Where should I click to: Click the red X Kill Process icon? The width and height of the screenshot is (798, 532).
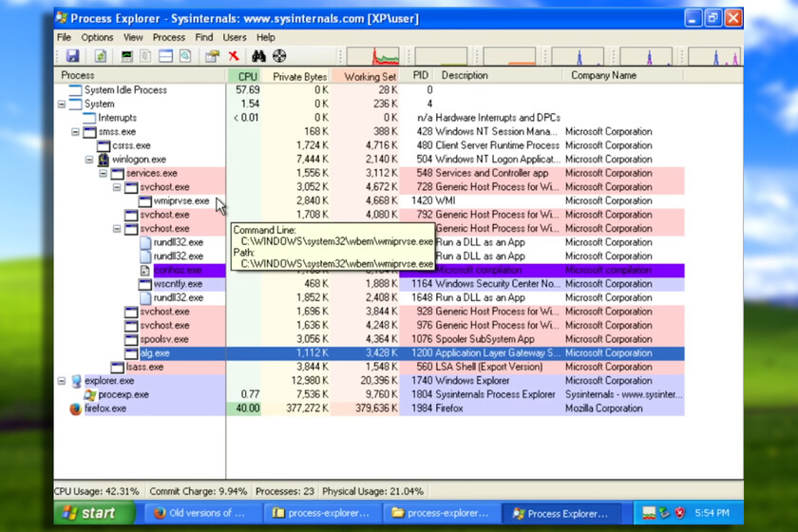[234, 57]
